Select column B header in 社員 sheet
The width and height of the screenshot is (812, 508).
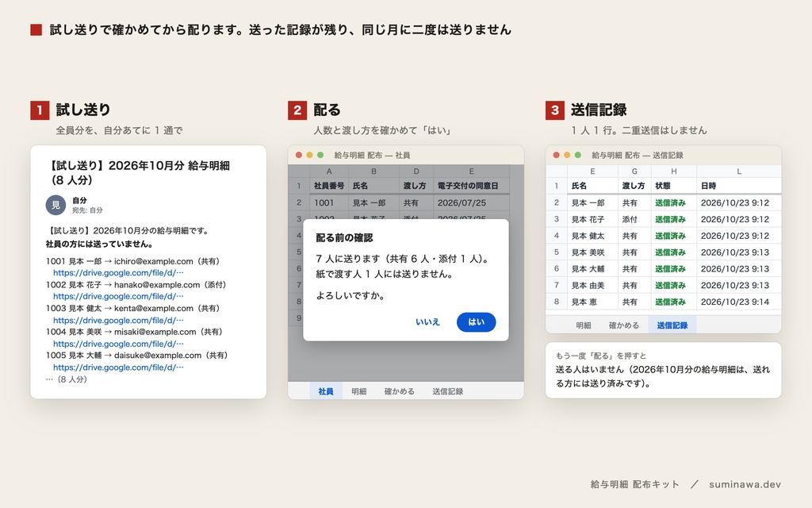coord(374,171)
